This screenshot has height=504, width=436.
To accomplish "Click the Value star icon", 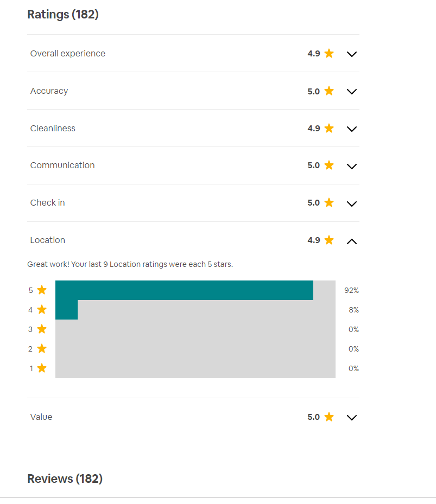I will click(x=328, y=417).
